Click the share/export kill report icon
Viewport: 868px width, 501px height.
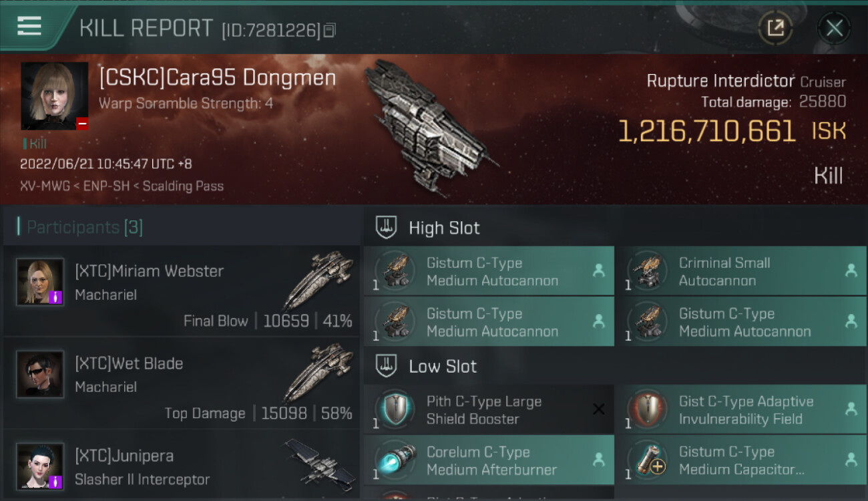pos(775,28)
